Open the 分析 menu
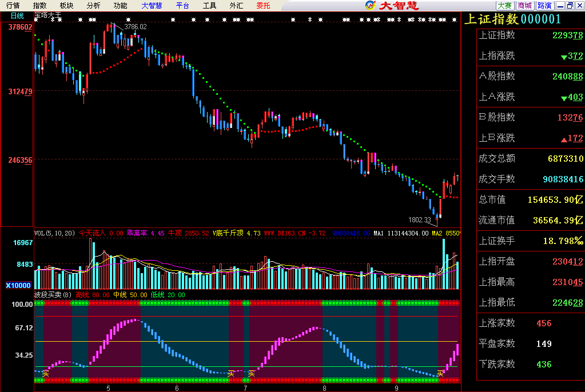The image size is (585, 392). (x=93, y=5)
